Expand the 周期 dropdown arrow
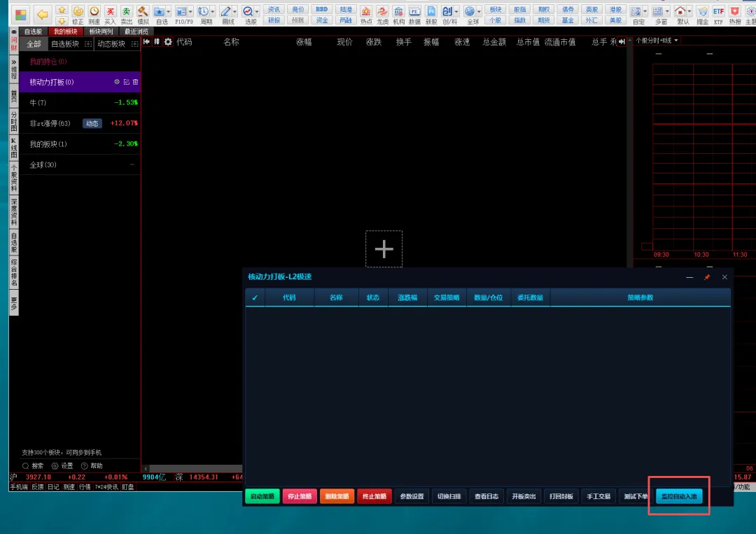This screenshot has height=534, width=756. (213, 12)
